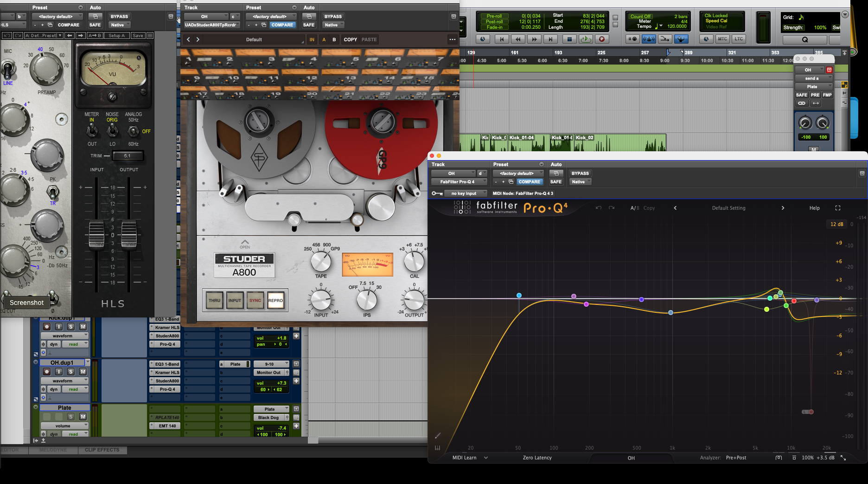Open the Native dropdown in the Pro-Q 4 header
Image resolution: width=868 pixels, height=484 pixels.
click(580, 182)
